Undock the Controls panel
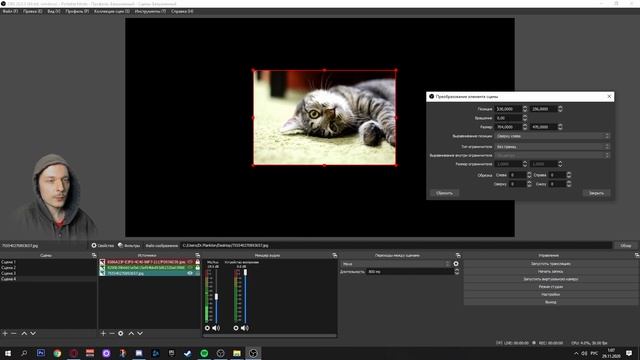Image resolution: width=640 pixels, height=360 pixels. pos(637,255)
